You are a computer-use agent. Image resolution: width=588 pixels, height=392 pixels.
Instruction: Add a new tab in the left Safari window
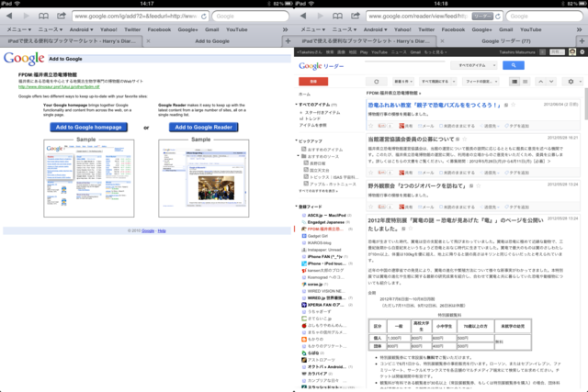tap(288, 40)
